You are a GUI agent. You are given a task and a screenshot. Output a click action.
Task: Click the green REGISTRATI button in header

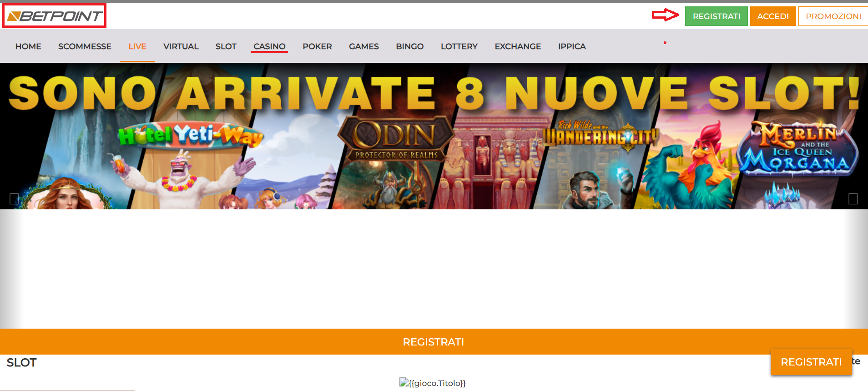pos(717,16)
